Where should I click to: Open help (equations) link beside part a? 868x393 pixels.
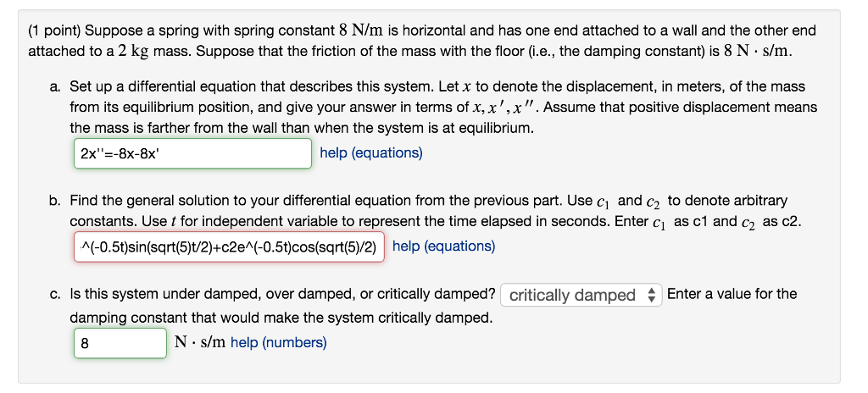[x=370, y=152]
